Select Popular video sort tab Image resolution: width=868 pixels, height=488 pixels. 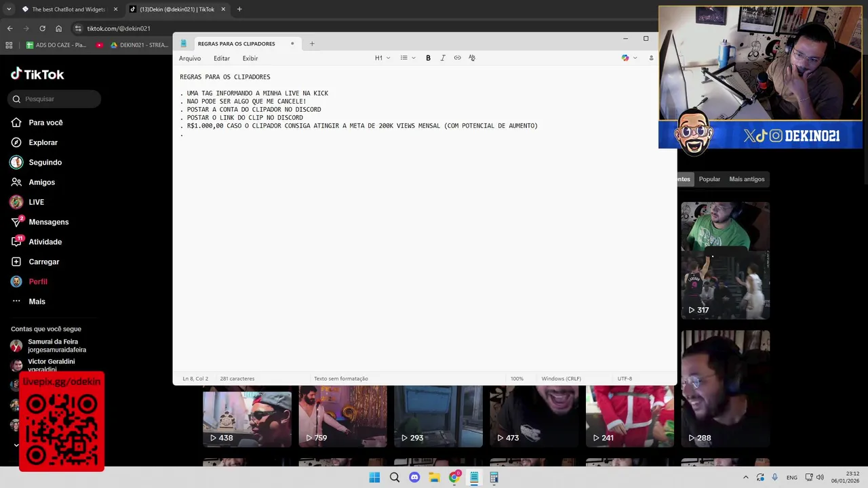(709, 180)
